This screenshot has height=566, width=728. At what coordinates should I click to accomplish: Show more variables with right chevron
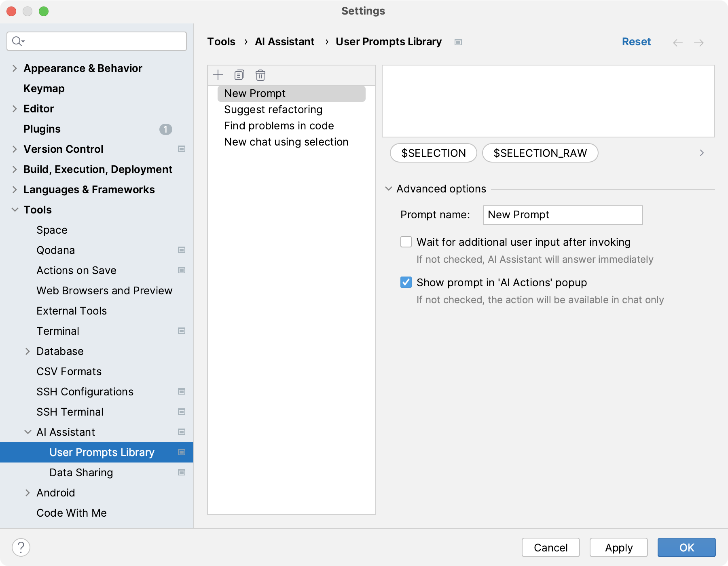click(702, 153)
